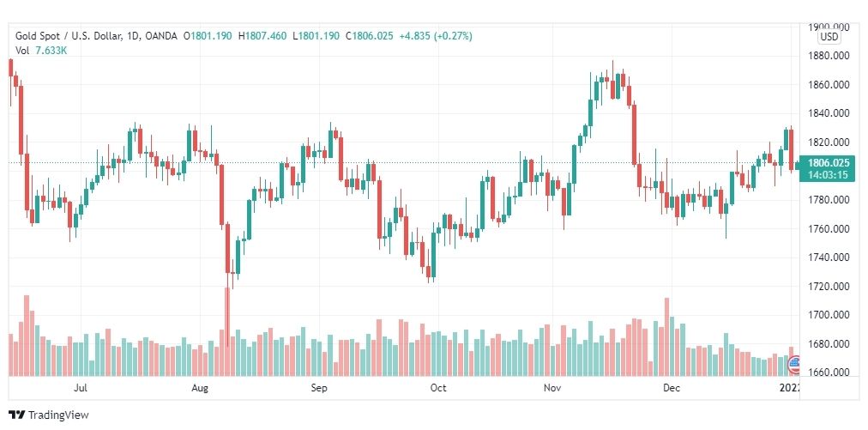Screen dimensions: 868x430
Task: Open the USD currency selector
Action: pos(829,37)
